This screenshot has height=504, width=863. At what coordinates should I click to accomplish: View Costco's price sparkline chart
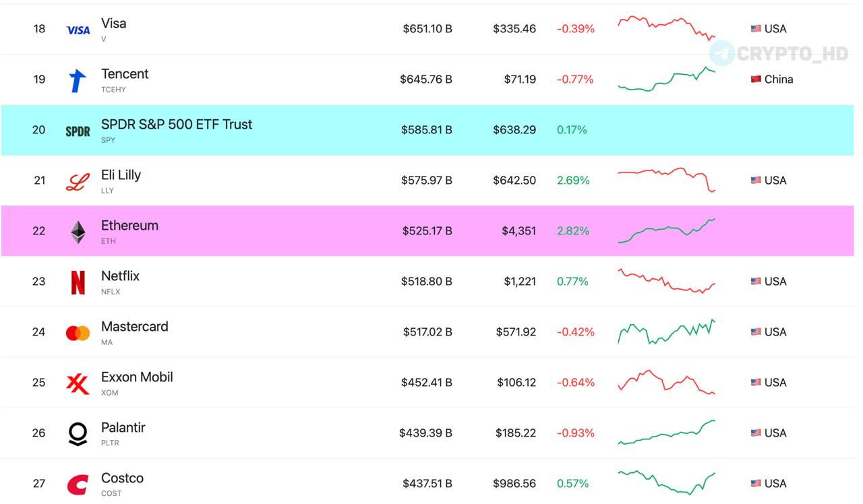pos(666,482)
